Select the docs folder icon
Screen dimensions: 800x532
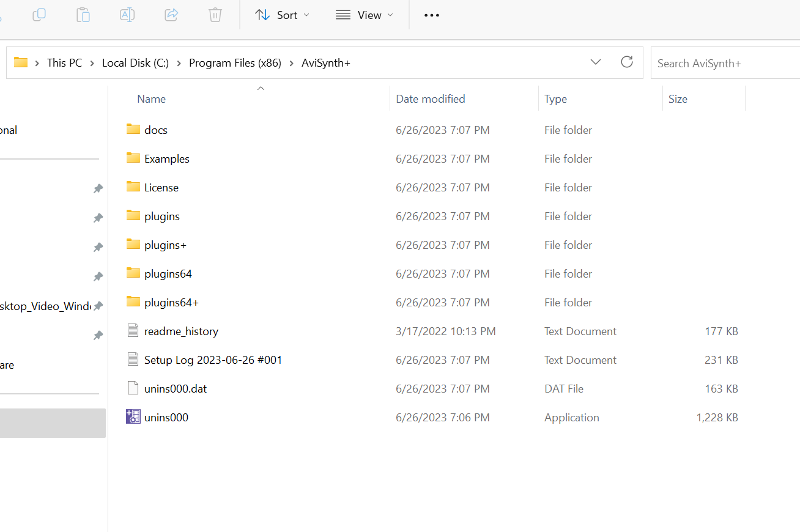pos(133,129)
